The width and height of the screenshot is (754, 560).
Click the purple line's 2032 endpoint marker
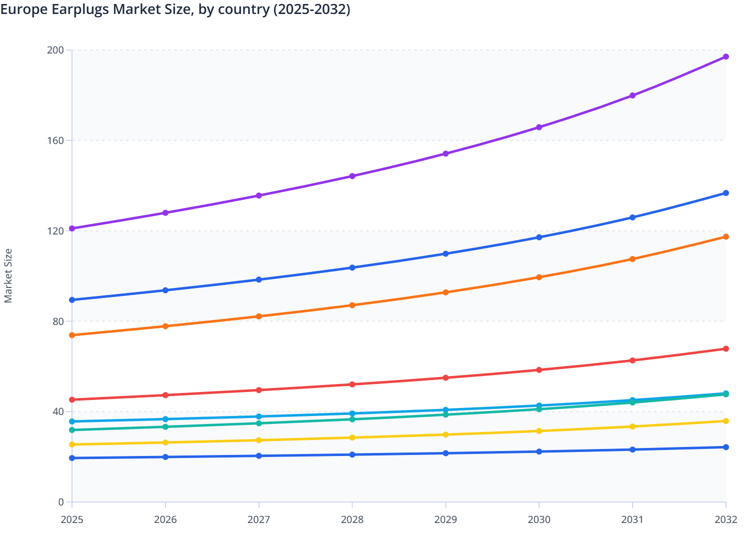tap(725, 57)
